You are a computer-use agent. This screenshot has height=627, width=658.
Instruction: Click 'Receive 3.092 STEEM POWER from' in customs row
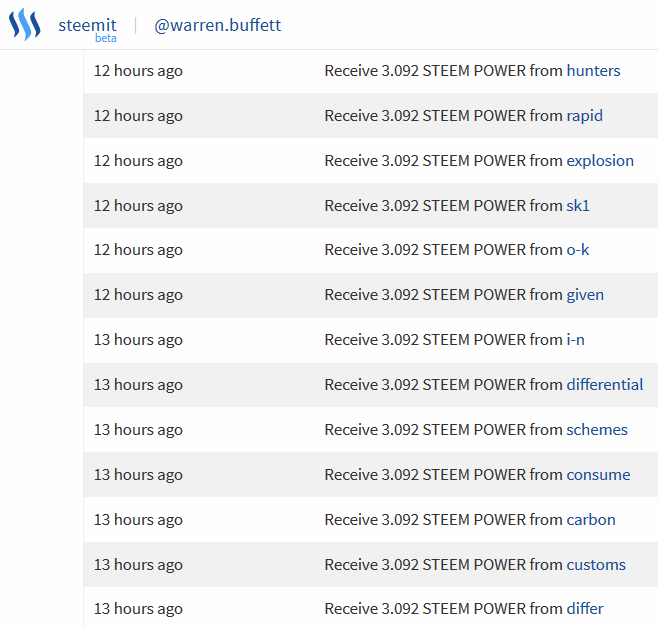coord(444,564)
